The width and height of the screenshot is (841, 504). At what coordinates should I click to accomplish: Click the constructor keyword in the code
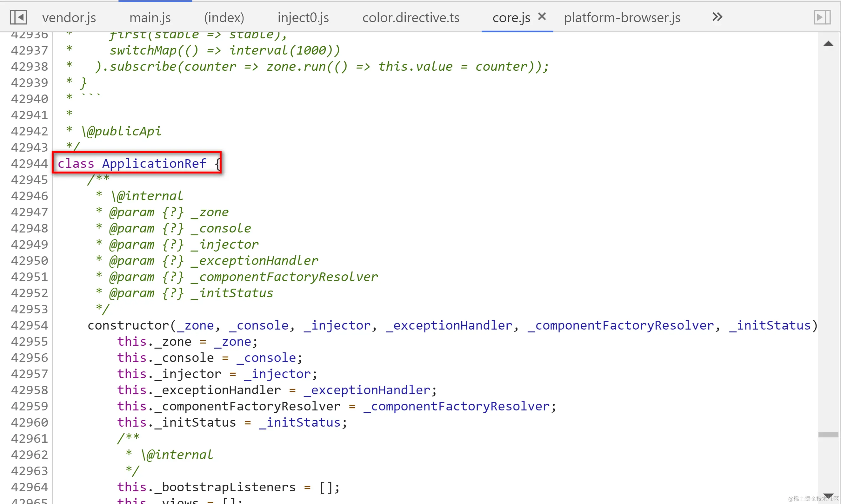[129, 325]
